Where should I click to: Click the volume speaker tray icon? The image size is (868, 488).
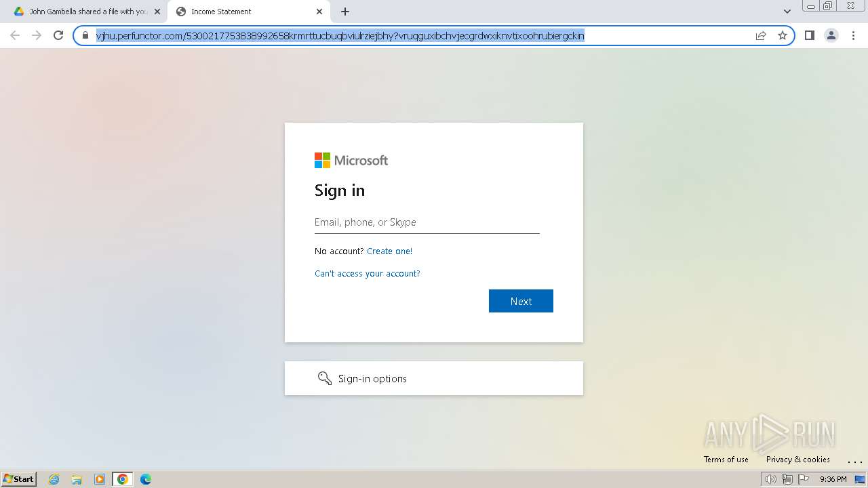pyautogui.click(x=770, y=479)
